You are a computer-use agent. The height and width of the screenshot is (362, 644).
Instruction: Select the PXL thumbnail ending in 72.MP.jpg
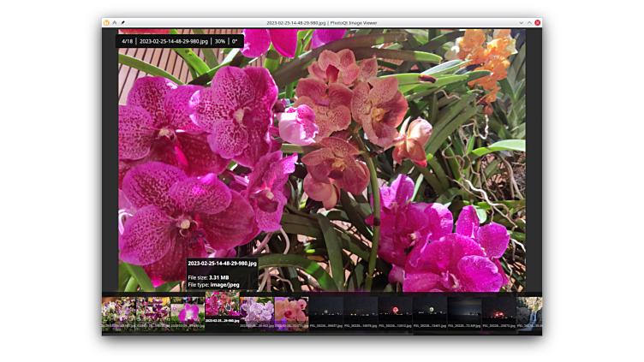pos(464,312)
